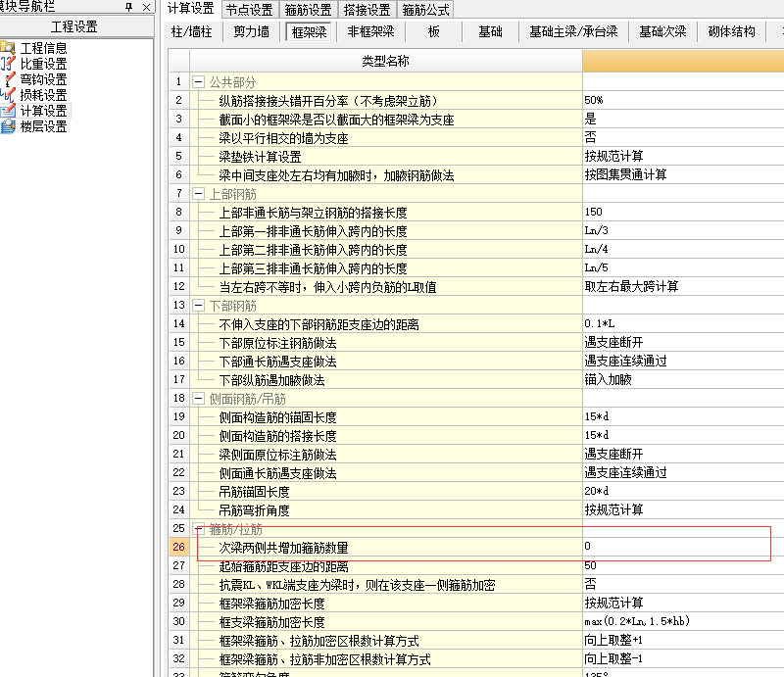The image size is (784, 677).
Task: Open 弯钩设置 in the navigation panel
Action: (43, 79)
